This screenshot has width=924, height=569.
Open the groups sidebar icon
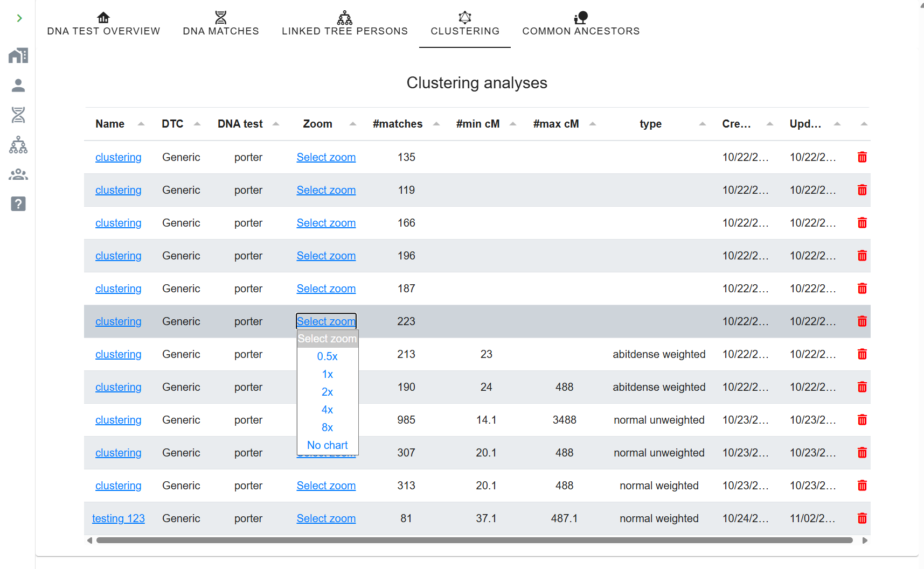point(18,174)
